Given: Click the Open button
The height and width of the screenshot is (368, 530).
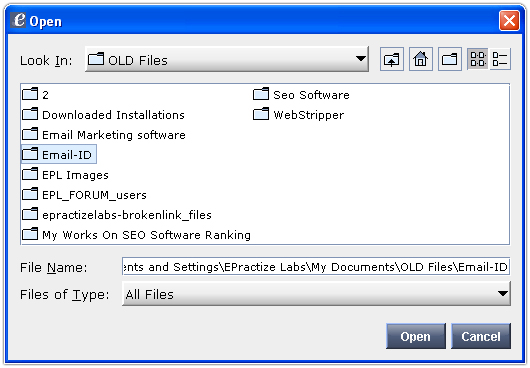Looking at the screenshot, I should coord(416,336).
